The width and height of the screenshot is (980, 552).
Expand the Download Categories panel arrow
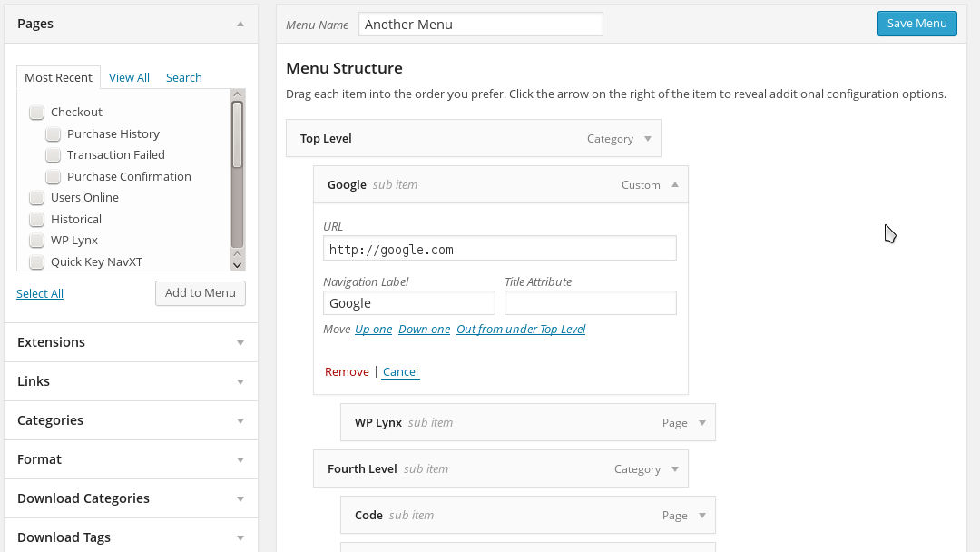point(240,499)
